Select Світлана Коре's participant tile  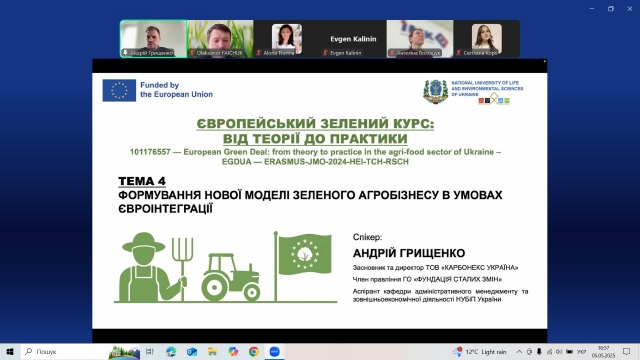tap(487, 39)
